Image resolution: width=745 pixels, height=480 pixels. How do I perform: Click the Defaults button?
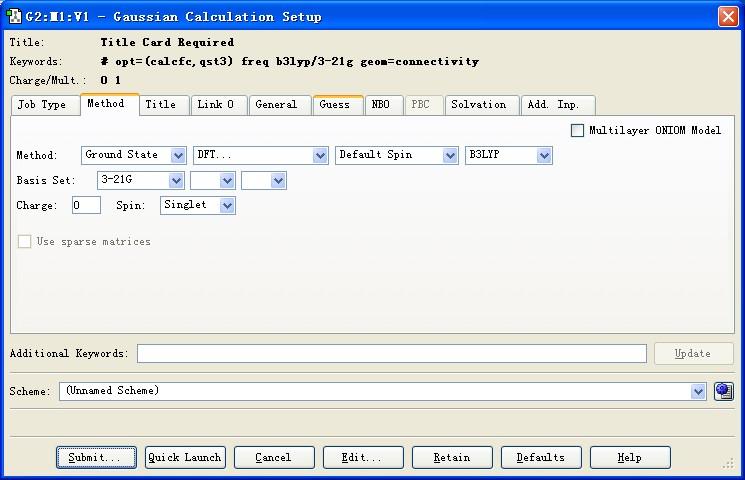click(541, 457)
